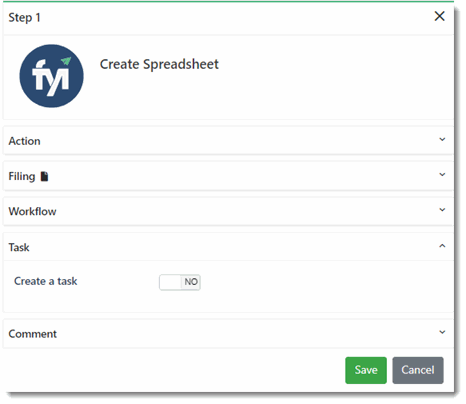
Task: Open the Action section header
Action: click(228, 141)
